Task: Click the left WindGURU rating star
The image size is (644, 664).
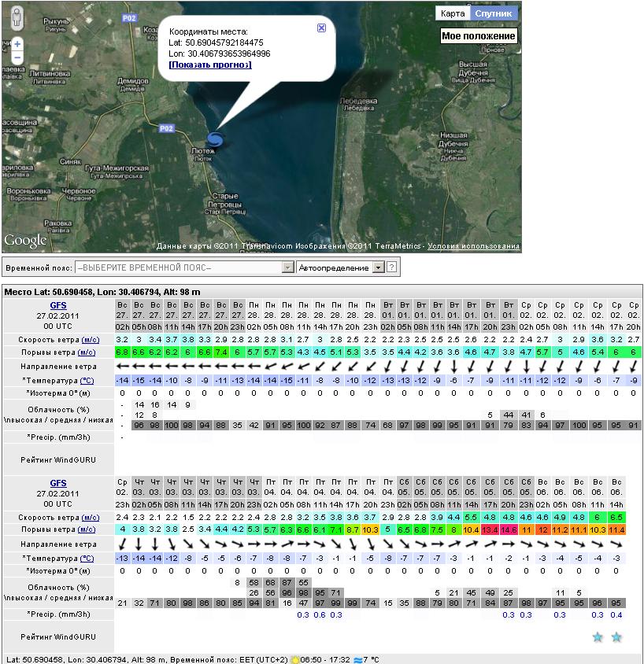Action: (x=598, y=636)
